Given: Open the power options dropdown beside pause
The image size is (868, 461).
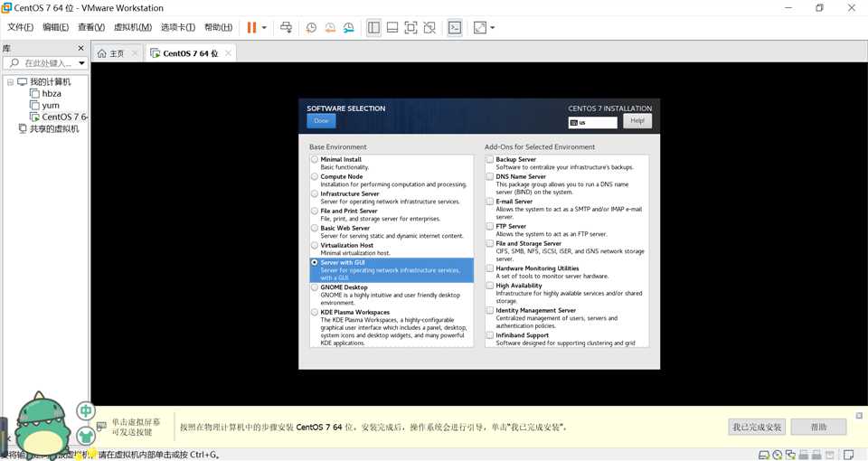Looking at the screenshot, I should [264, 27].
